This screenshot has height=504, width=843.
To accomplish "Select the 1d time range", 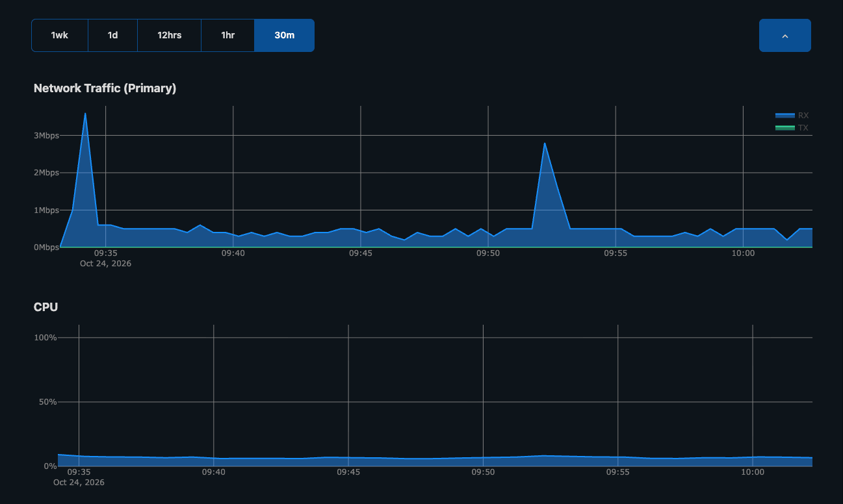I will click(112, 35).
